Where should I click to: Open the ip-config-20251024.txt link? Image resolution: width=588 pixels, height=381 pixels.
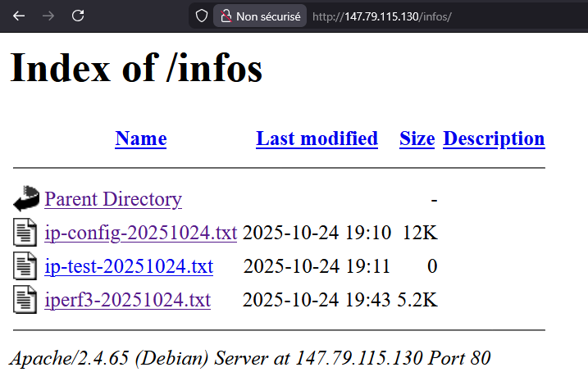pyautogui.click(x=140, y=234)
